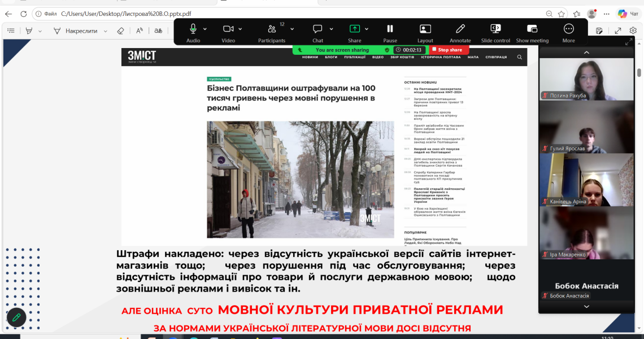Image resolution: width=644 pixels, height=339 pixels.
Task: Expand the Накреслити dropdown arrow
Action: (x=106, y=31)
